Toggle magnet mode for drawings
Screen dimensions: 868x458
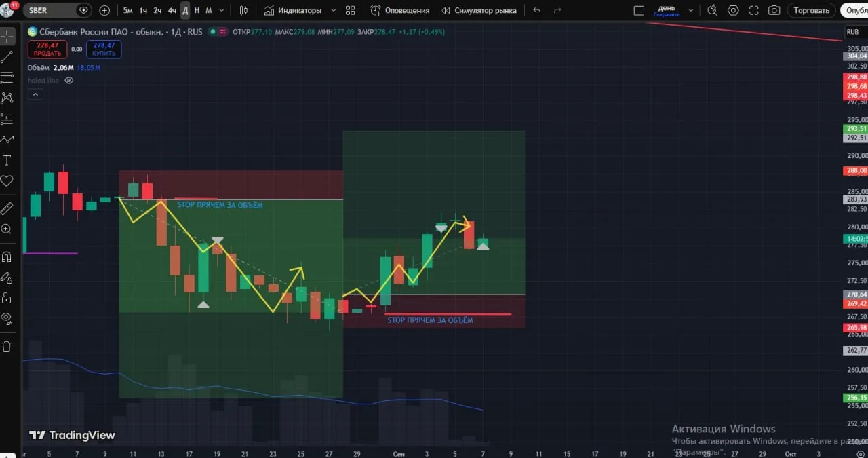pos(7,256)
